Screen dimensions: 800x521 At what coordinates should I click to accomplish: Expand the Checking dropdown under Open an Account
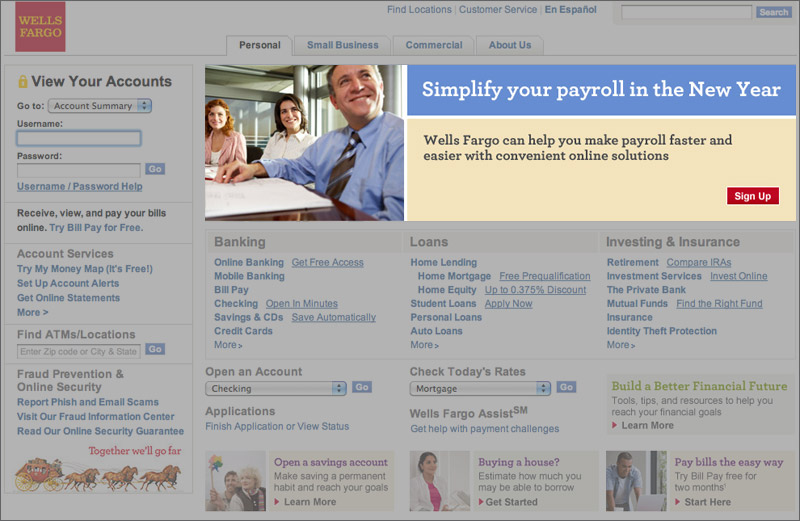[276, 388]
